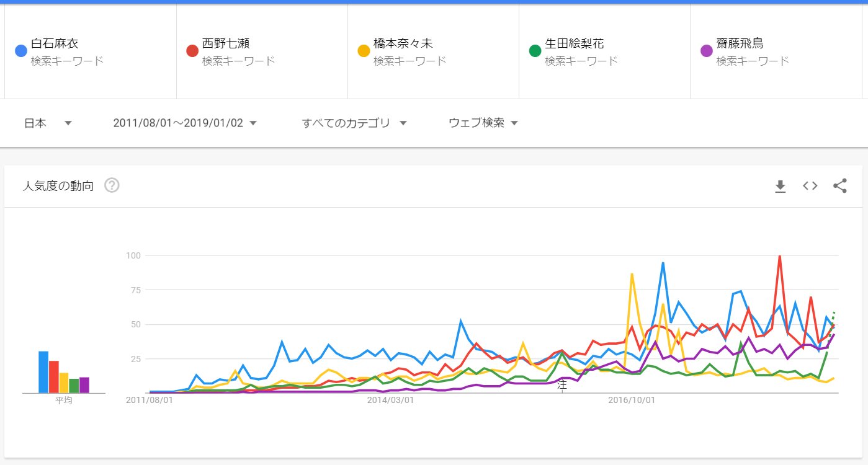Click the blue dot beside 白石麻衣
This screenshot has width=868, height=465.
[20, 51]
